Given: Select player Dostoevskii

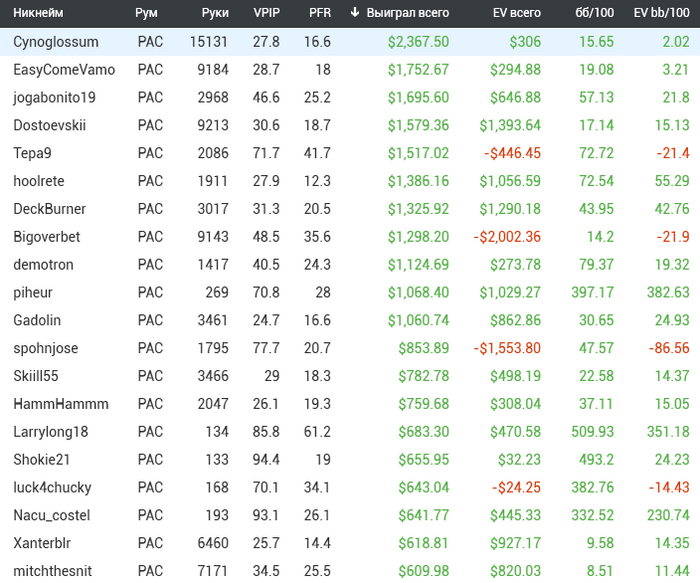Looking at the screenshot, I should (x=50, y=125).
